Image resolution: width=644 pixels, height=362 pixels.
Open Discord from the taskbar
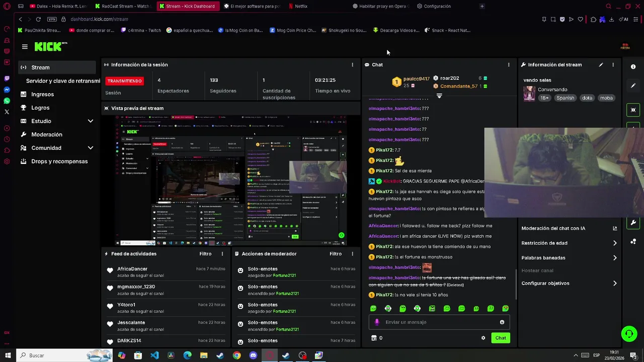click(253, 355)
